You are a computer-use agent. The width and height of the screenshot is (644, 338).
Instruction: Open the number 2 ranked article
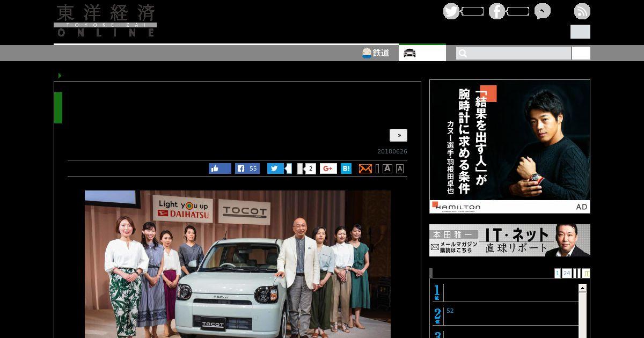[506, 315]
